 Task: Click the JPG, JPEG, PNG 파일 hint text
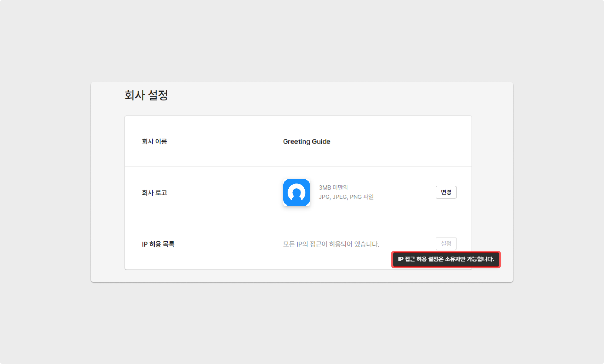[x=346, y=197]
